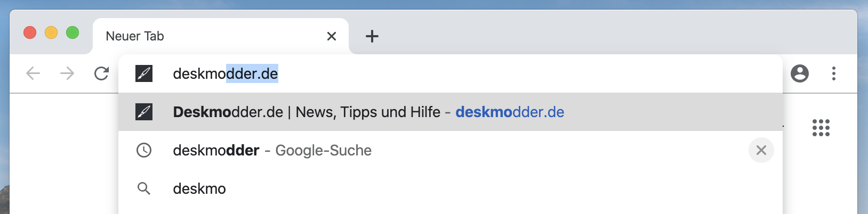Open the three-dot Chrome menu

[834, 73]
